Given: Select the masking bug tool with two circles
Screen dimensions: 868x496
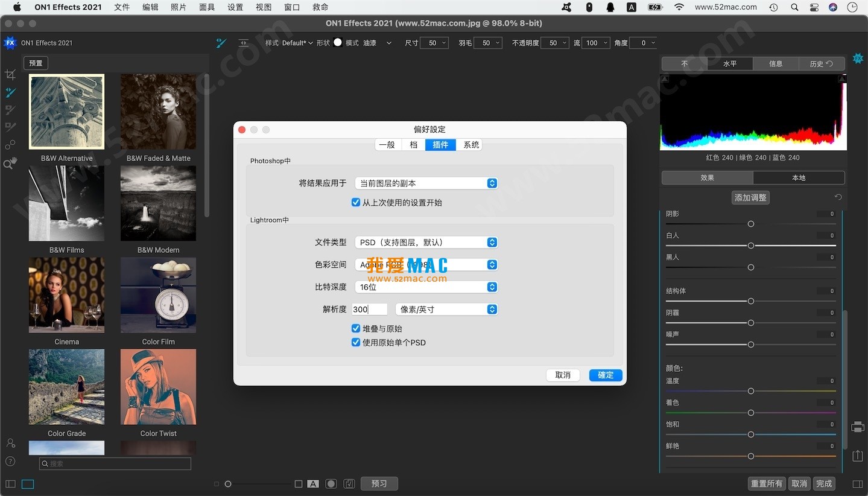Looking at the screenshot, I should pyautogui.click(x=10, y=145).
